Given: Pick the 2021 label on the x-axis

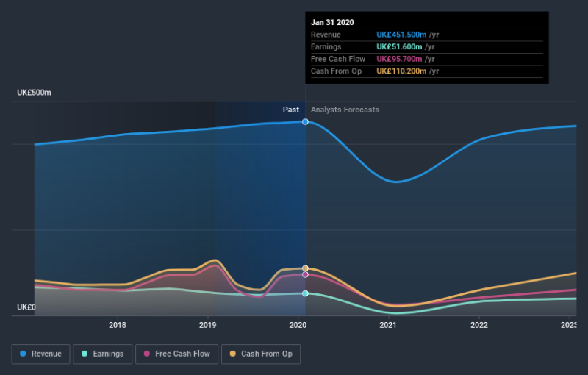Looking at the screenshot, I should pyautogui.click(x=389, y=324).
